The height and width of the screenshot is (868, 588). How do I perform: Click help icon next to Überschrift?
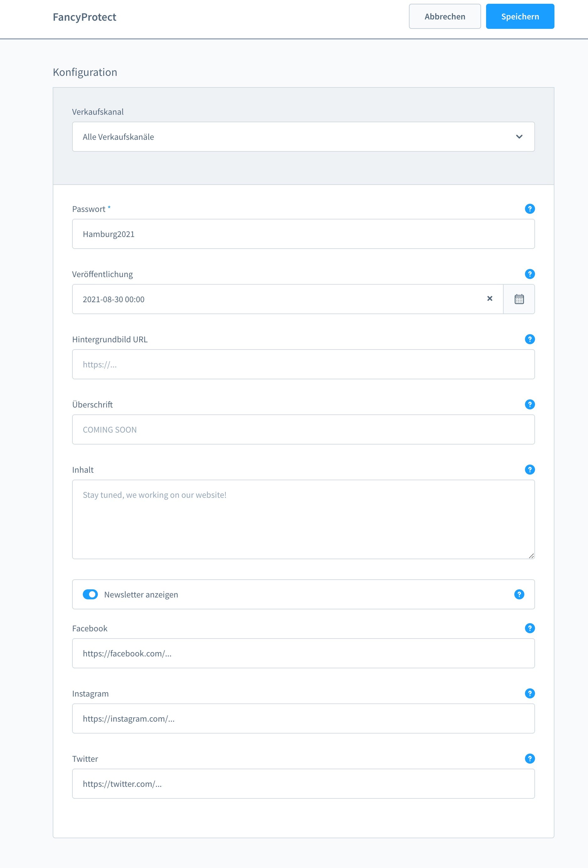pos(530,404)
